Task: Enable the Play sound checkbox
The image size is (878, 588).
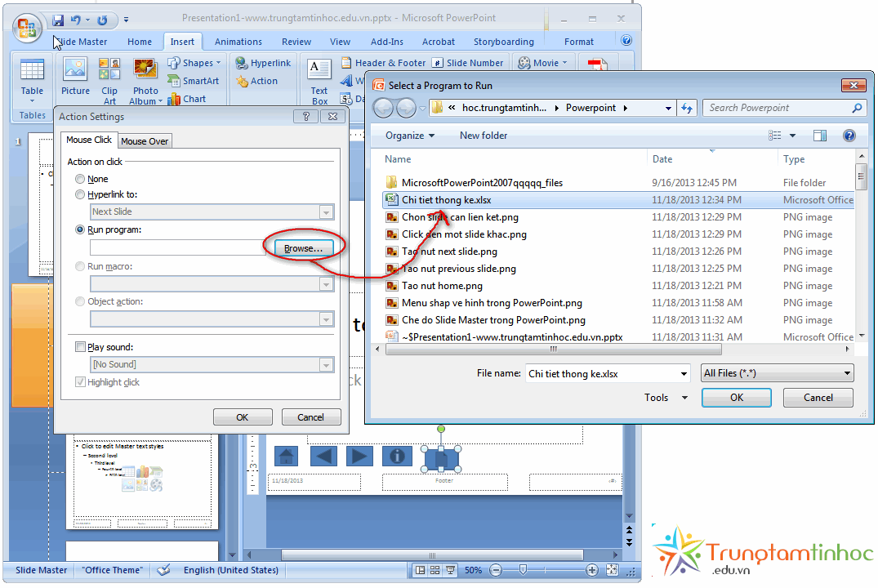Action: (x=80, y=347)
